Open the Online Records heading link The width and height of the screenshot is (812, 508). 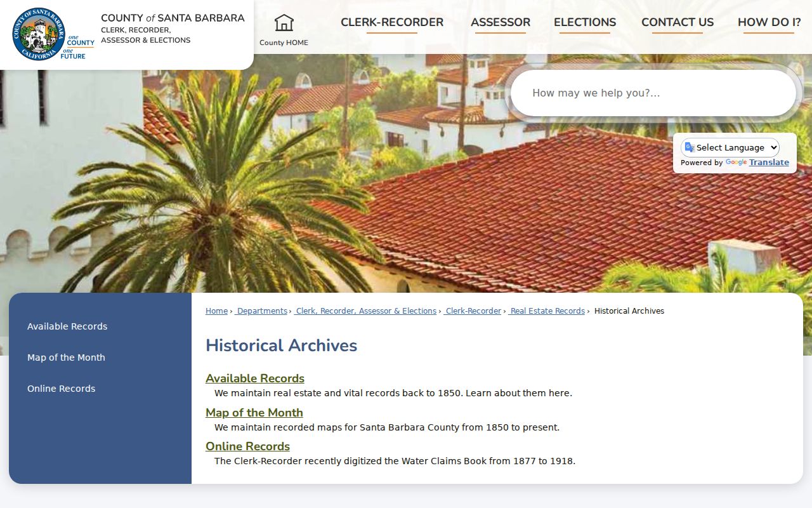[x=247, y=446]
